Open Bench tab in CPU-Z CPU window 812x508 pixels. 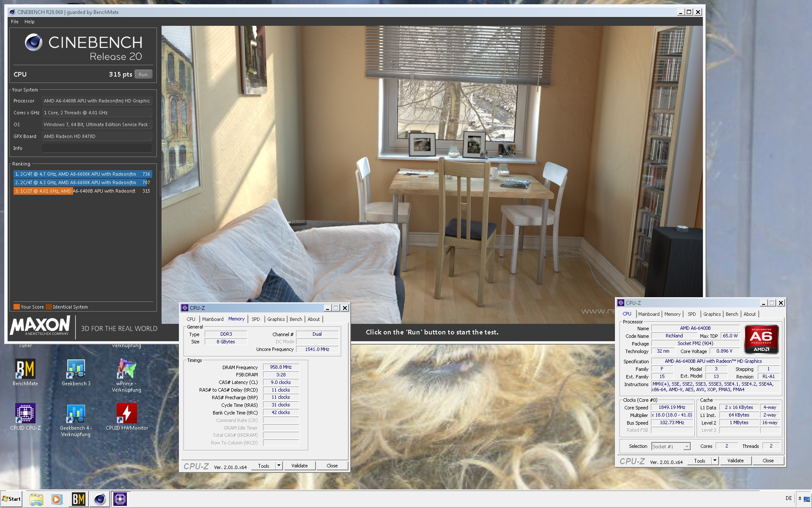pos(732,314)
